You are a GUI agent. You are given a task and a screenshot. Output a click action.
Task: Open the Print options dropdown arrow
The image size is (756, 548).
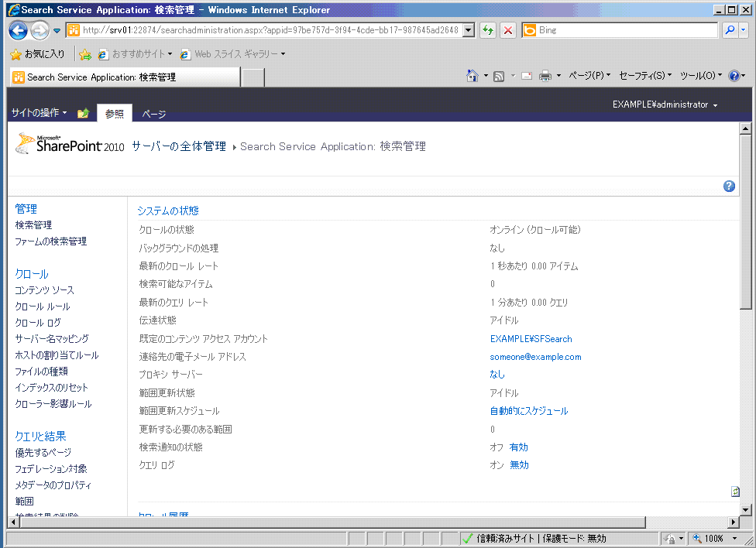tap(558, 76)
